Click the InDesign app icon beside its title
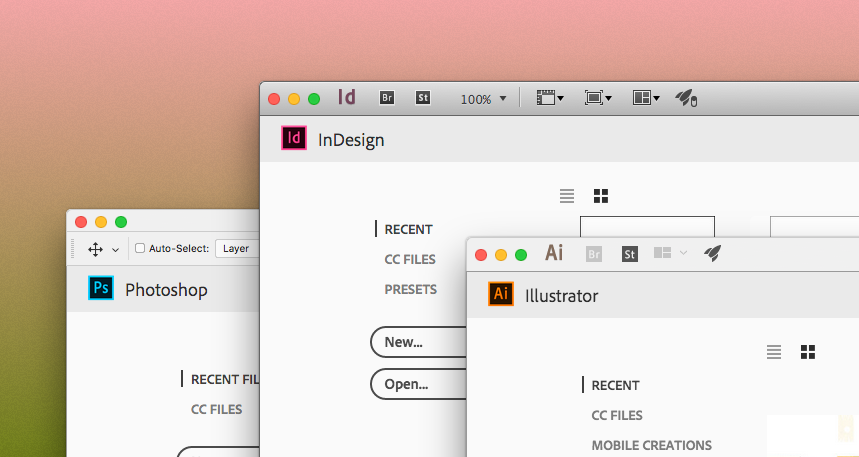The image size is (859, 457). pyautogui.click(x=294, y=138)
